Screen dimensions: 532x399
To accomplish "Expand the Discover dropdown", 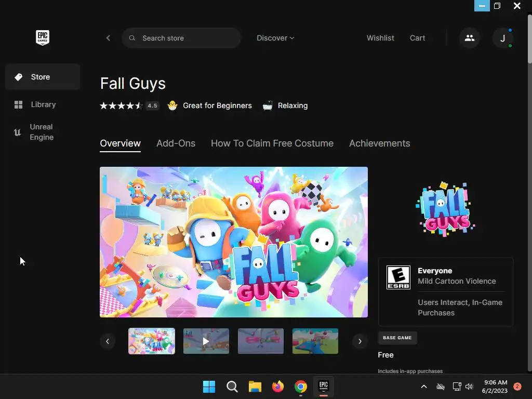I will pos(275,38).
